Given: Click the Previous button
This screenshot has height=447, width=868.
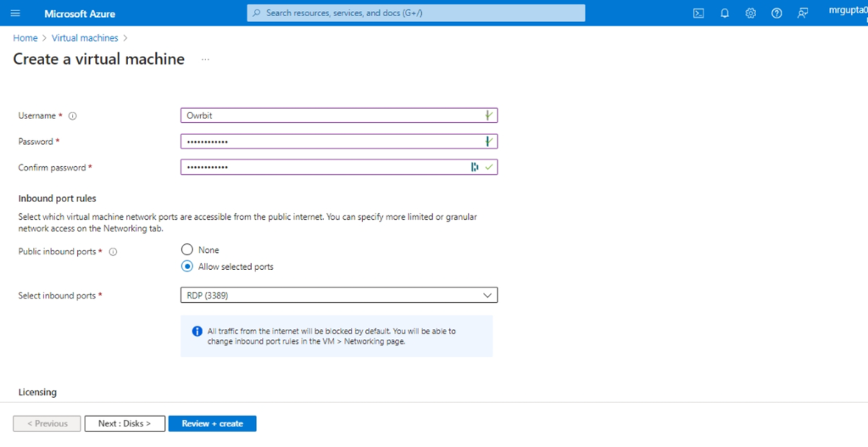Looking at the screenshot, I should (47, 423).
